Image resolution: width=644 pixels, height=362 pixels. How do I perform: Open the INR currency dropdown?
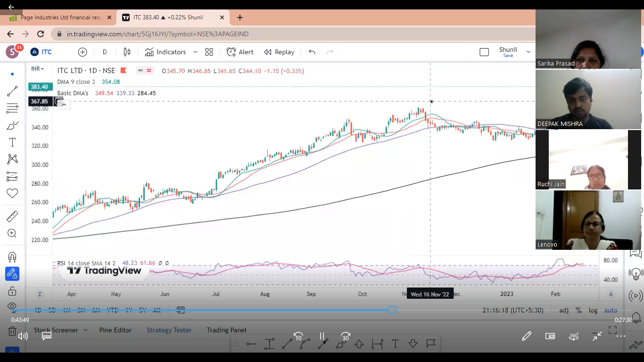tap(37, 69)
